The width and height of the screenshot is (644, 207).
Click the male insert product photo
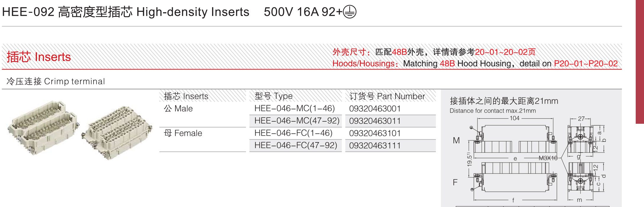click(44, 128)
